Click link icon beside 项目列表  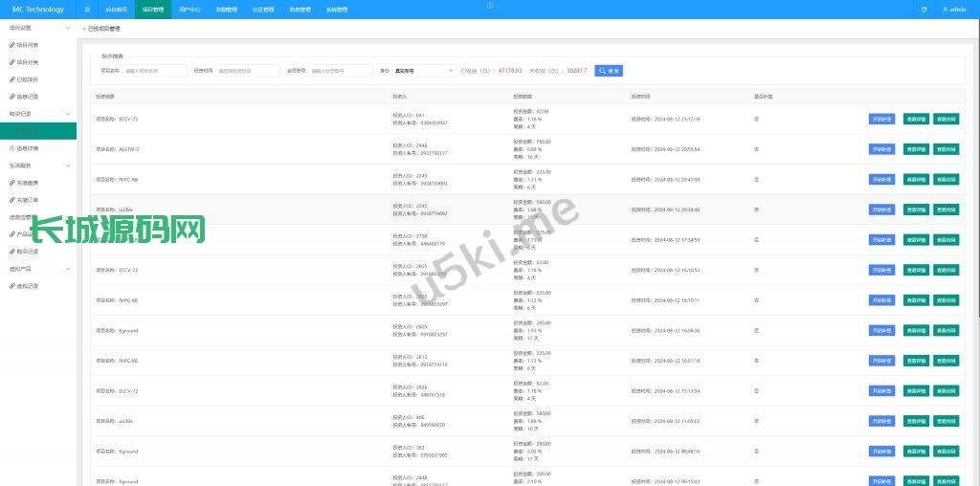(12, 45)
